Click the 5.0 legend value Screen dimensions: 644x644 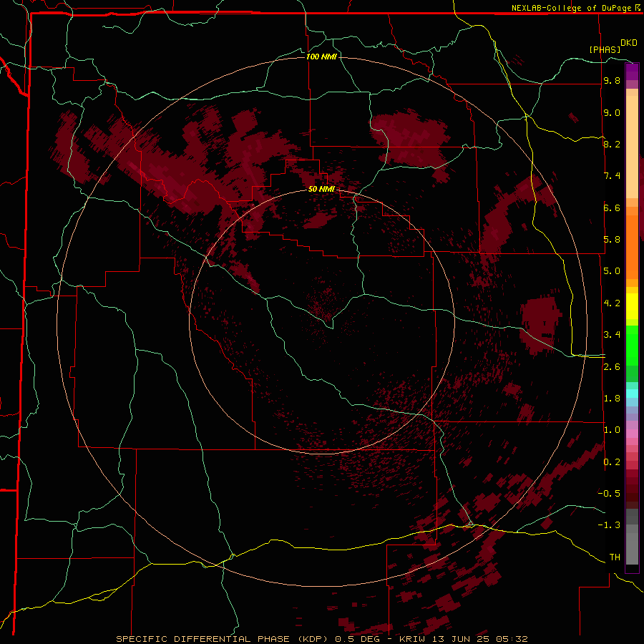coord(612,271)
